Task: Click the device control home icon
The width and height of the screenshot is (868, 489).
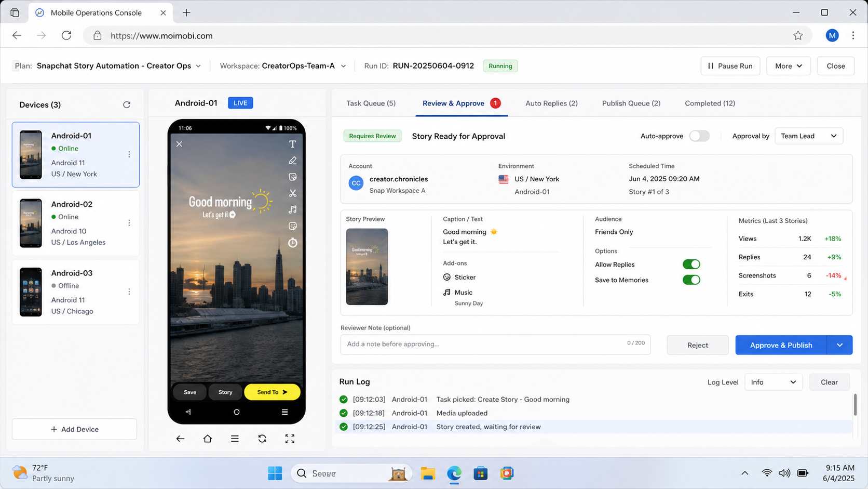Action: point(208,439)
